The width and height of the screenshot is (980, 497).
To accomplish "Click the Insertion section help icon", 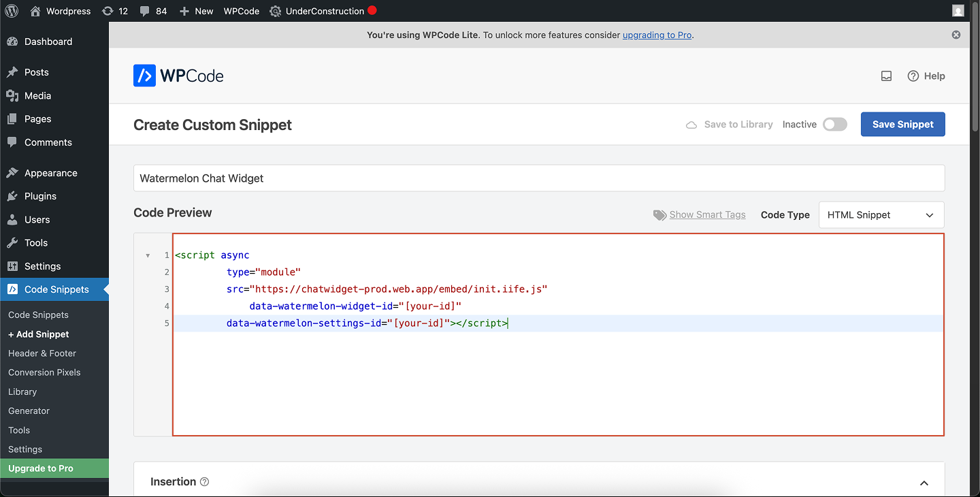I will tap(205, 481).
